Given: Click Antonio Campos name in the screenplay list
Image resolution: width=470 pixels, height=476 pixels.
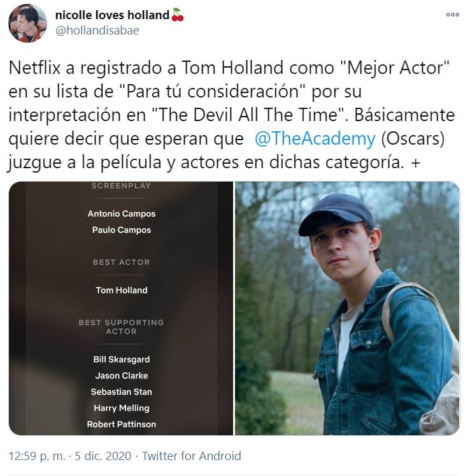Looking at the screenshot, I should (x=122, y=213).
